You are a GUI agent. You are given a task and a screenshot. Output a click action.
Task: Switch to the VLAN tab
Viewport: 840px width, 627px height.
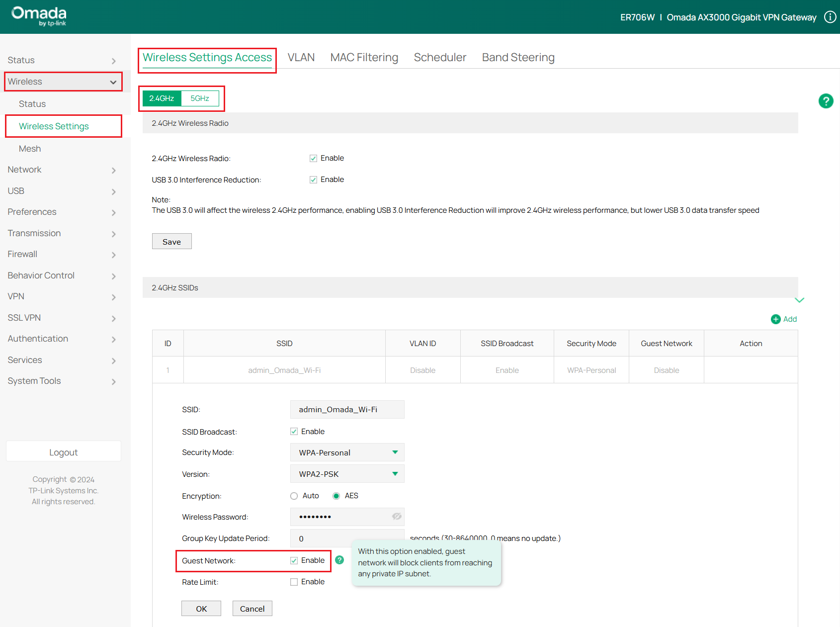tap(301, 57)
